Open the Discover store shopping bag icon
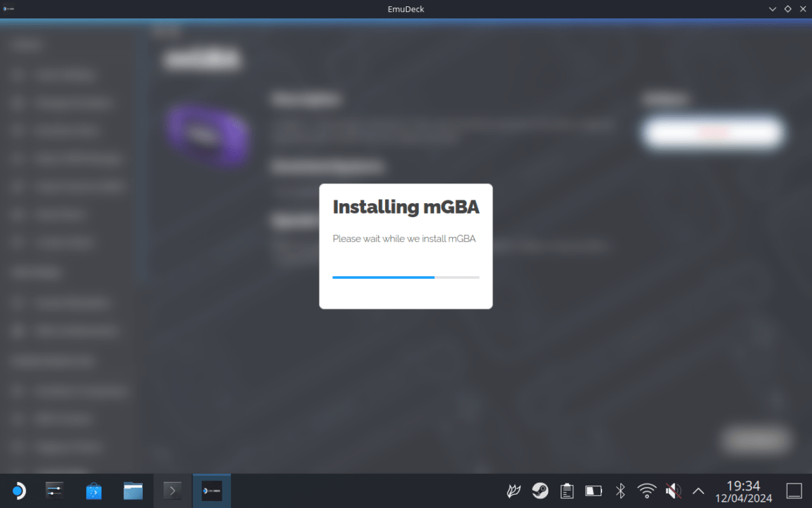Screen dimensions: 812x508 [x=94, y=490]
